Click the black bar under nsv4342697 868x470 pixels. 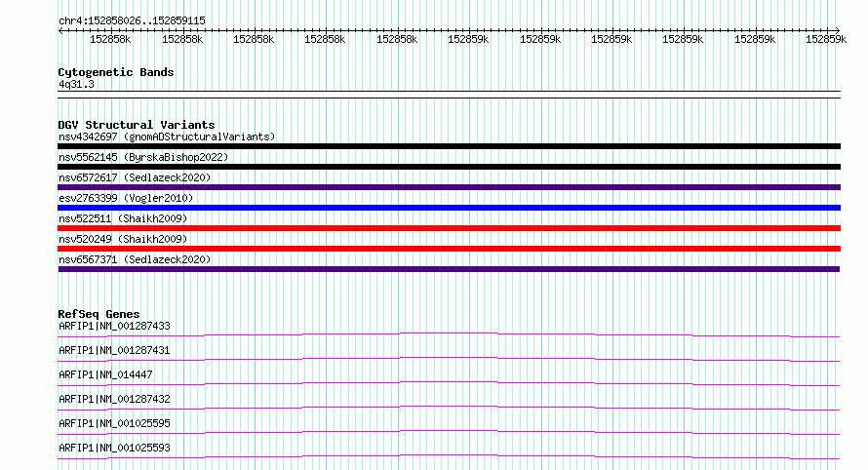click(449, 146)
